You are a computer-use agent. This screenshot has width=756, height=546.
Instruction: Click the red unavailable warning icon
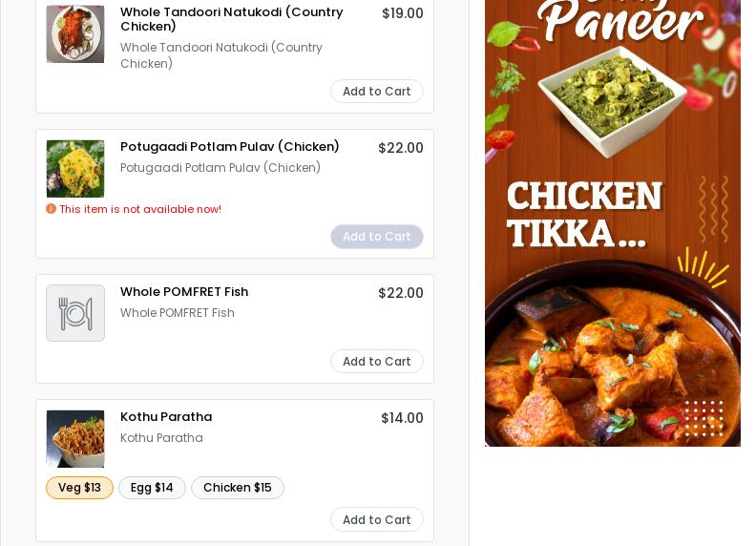(x=51, y=209)
